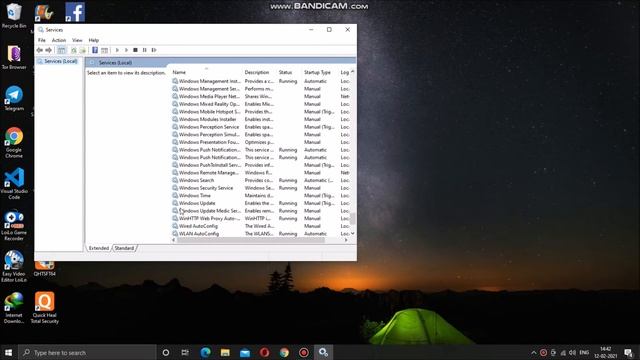The width and height of the screenshot is (640, 360).
Task: Open the View menu
Action: (77, 40)
